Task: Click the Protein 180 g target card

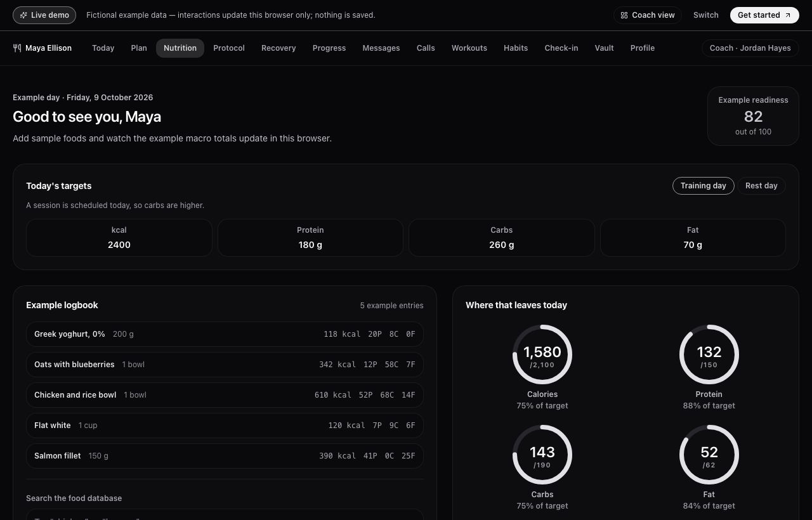Action: click(310, 238)
